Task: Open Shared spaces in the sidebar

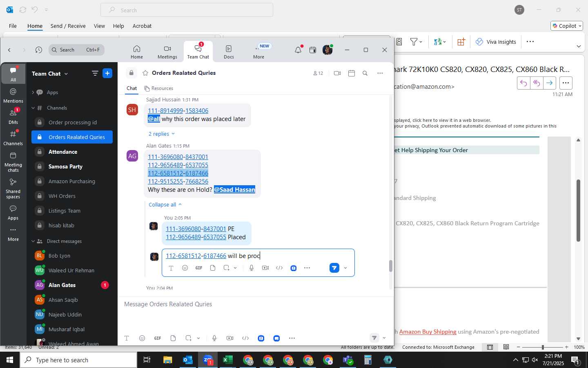Action: 13,188
